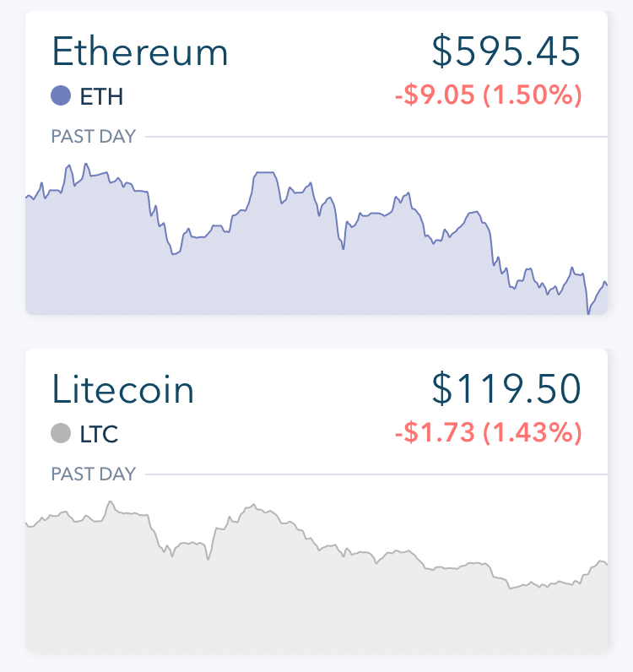Open the Litecoin card title
The width and height of the screenshot is (633, 672).
123,389
